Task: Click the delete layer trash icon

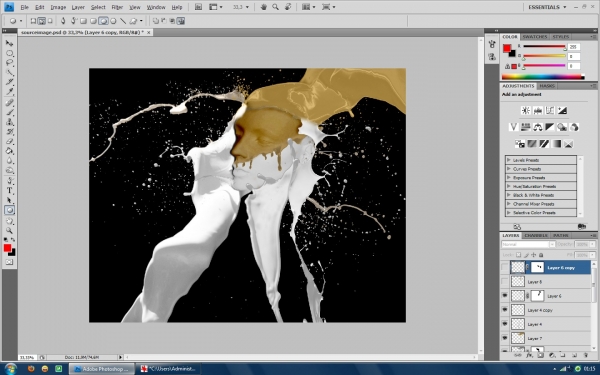Action: pyautogui.click(x=585, y=355)
